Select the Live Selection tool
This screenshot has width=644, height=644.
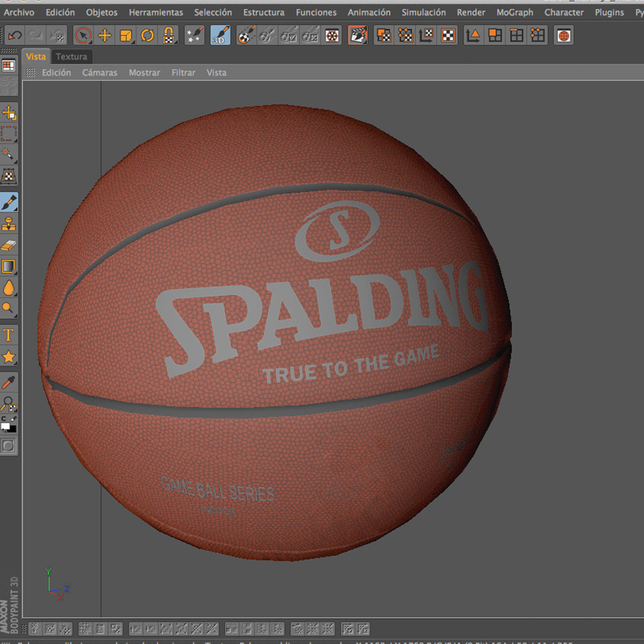click(x=83, y=35)
